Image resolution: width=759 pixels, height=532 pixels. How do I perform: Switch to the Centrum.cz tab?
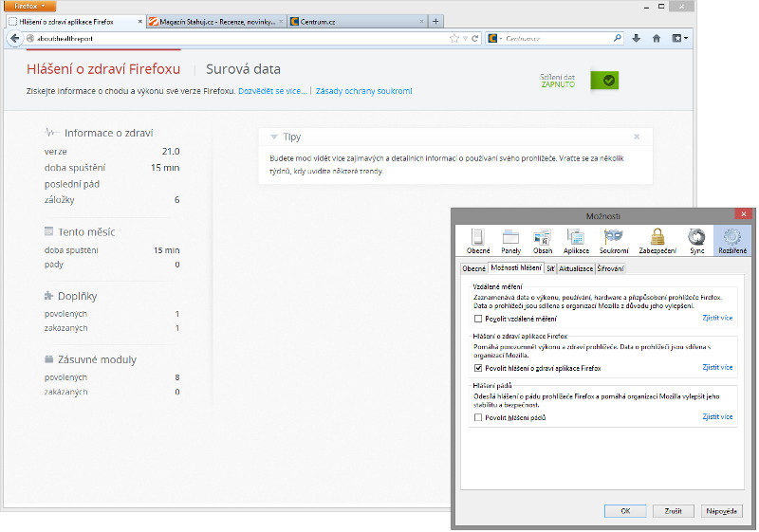pos(358,22)
